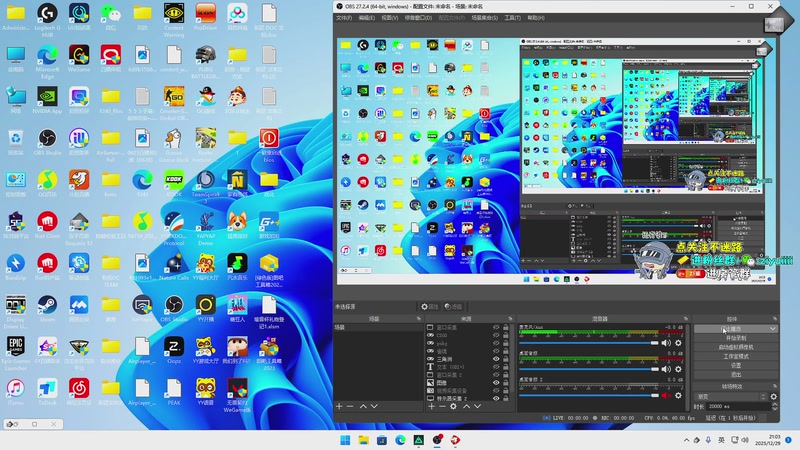
Task: Enable 工作室模式 button
Action: click(736, 356)
